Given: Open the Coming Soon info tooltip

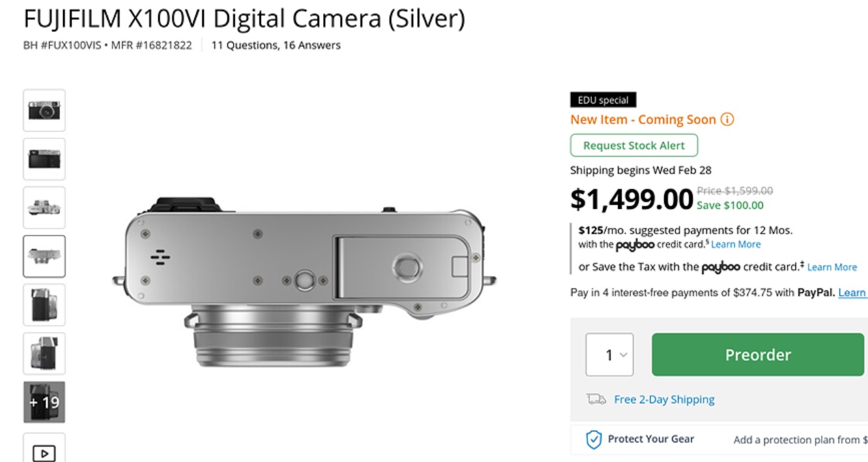Looking at the screenshot, I should (x=726, y=119).
